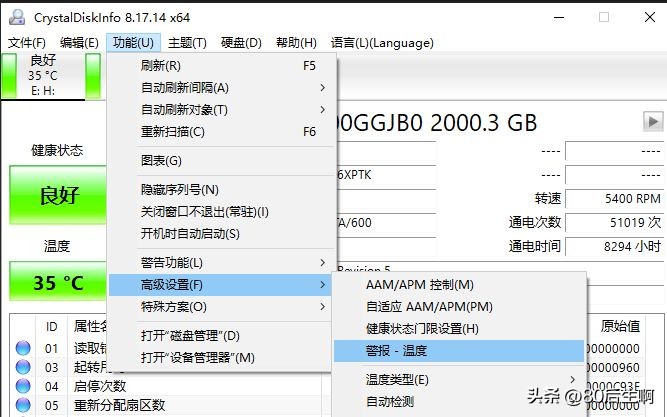
Task: Select AAM/APM Control (M) menu entry
Action: coord(420,285)
